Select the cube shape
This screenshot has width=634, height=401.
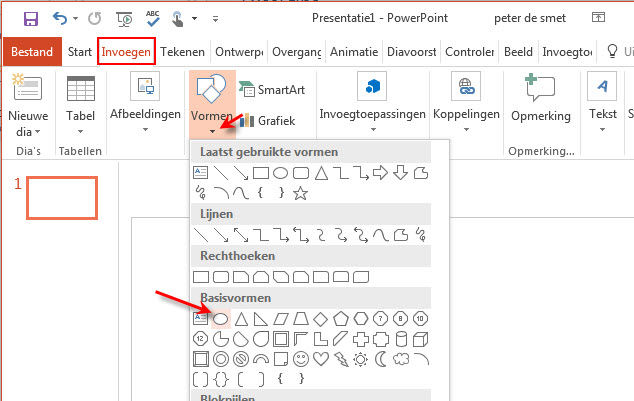tap(421, 339)
